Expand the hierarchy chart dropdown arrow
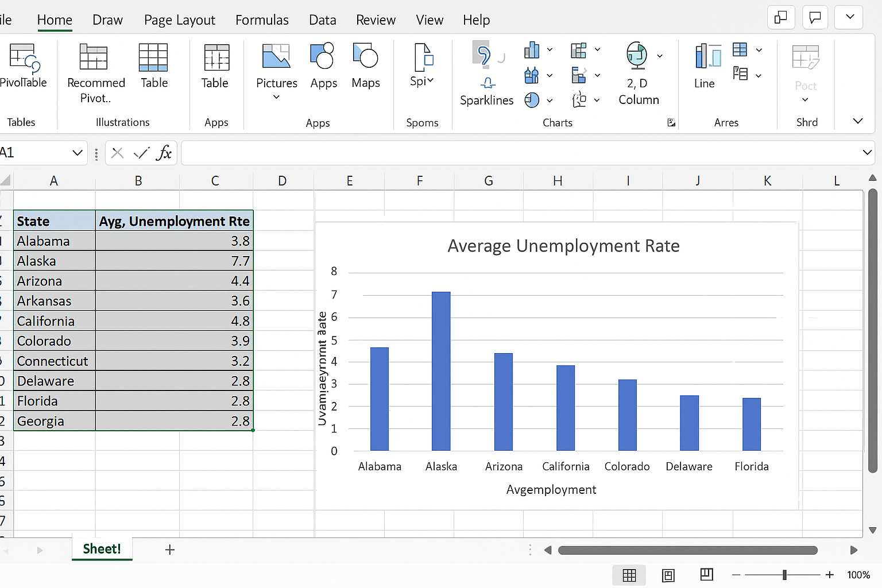Viewport: 882px width, 588px height. click(597, 50)
